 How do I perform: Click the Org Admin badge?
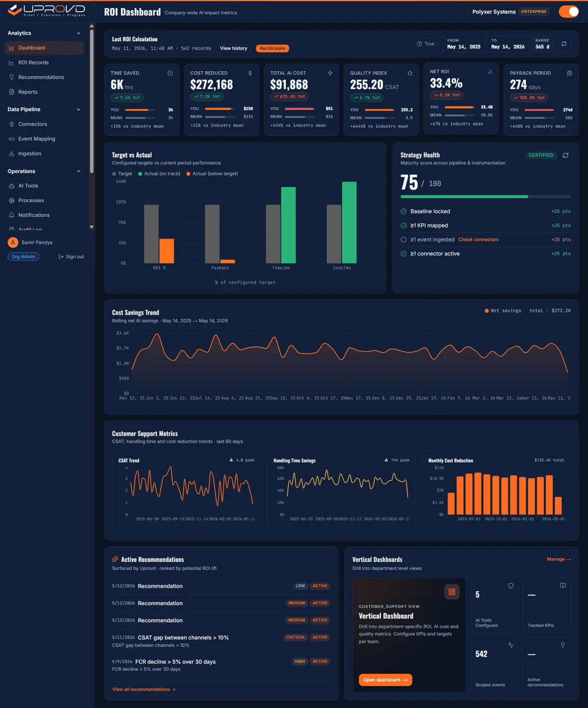pyautogui.click(x=24, y=257)
